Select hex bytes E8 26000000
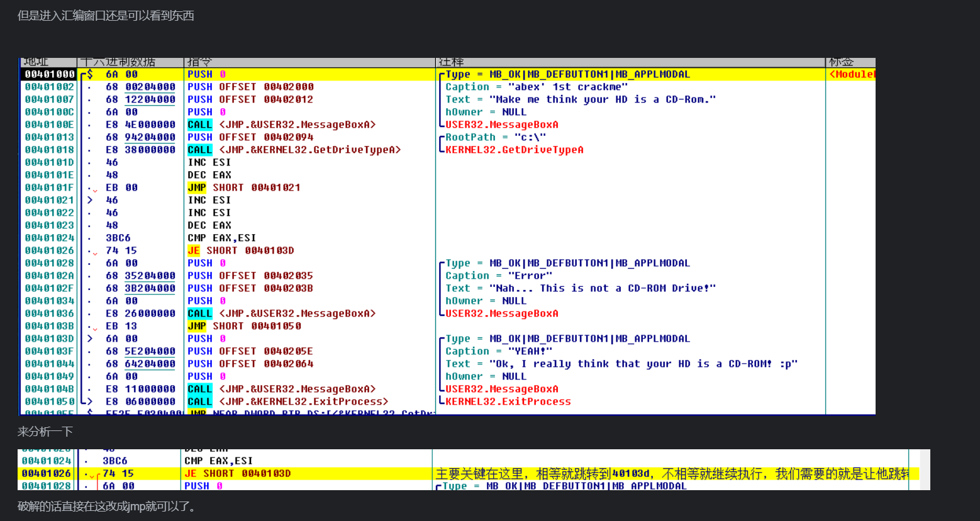This screenshot has width=980, height=521. click(140, 313)
